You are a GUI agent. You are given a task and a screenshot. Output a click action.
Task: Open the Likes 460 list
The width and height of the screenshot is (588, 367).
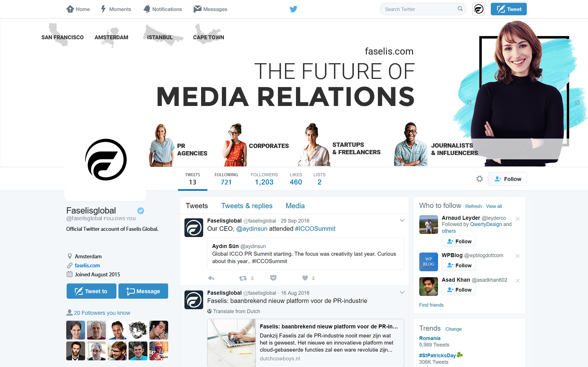(x=296, y=179)
